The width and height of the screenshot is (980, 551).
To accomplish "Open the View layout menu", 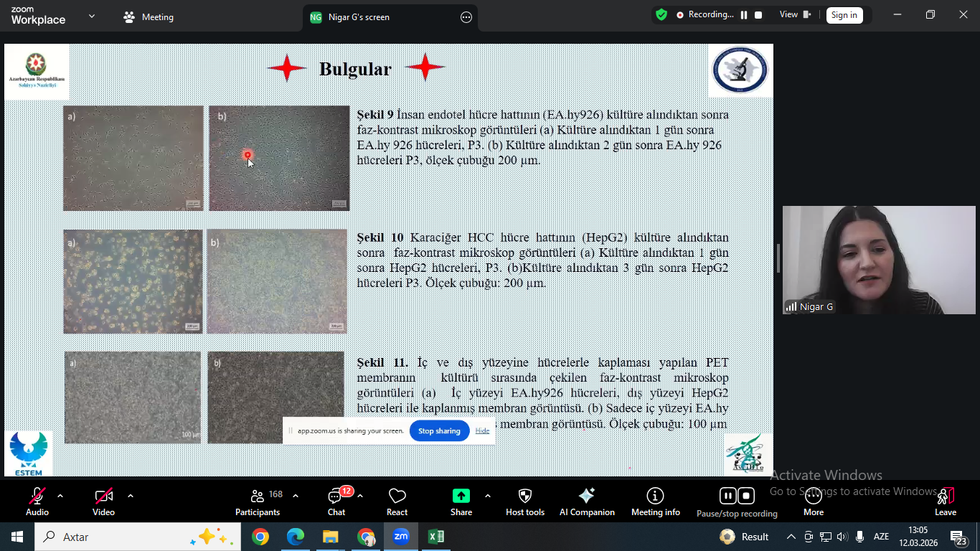I will point(795,15).
